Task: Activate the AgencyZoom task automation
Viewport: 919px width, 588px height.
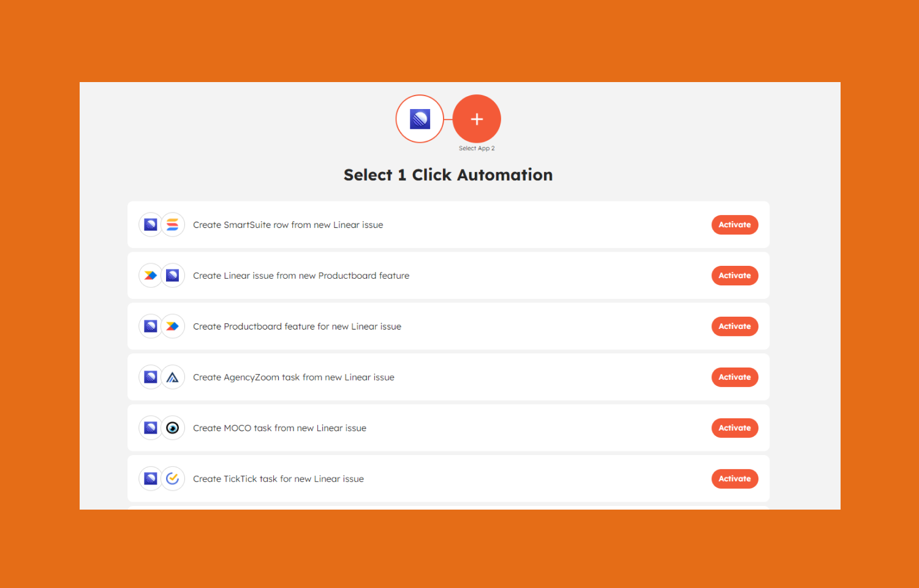Action: 735,377
